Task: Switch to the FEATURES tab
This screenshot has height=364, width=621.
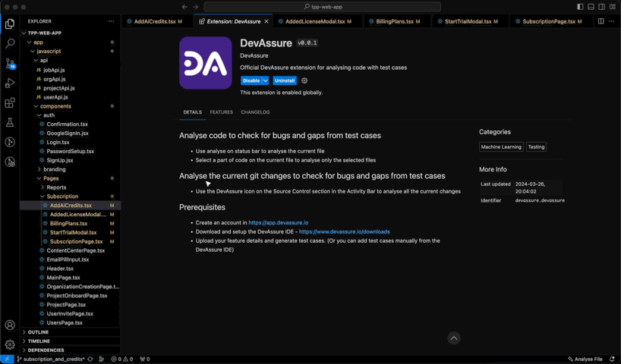Action: point(221,112)
